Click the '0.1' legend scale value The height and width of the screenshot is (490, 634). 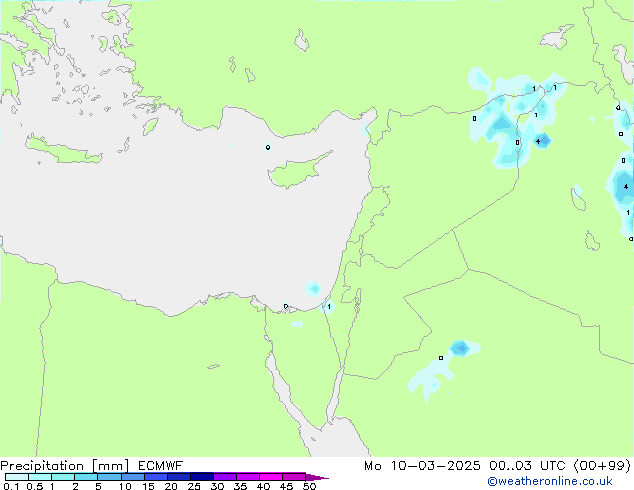coord(11,486)
